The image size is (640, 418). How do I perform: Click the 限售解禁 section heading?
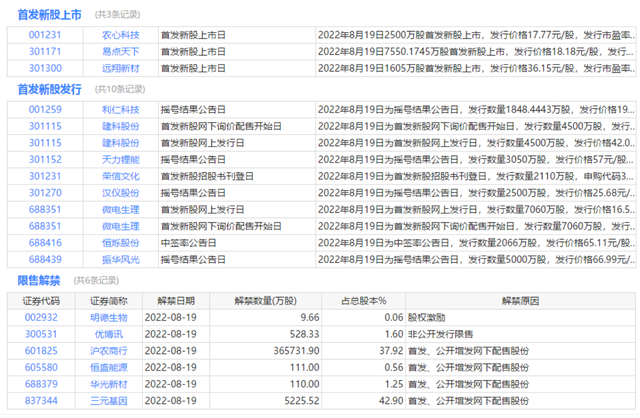pos(39,280)
